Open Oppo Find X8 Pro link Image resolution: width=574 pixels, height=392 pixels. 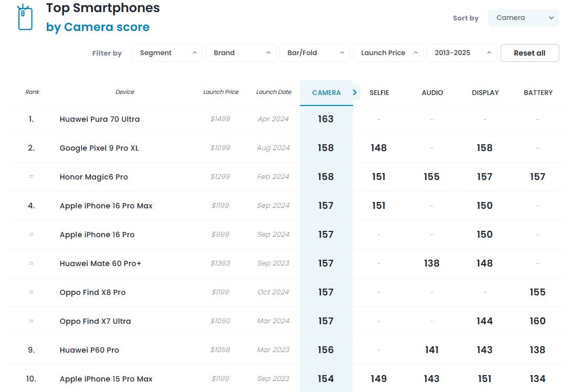coord(93,292)
